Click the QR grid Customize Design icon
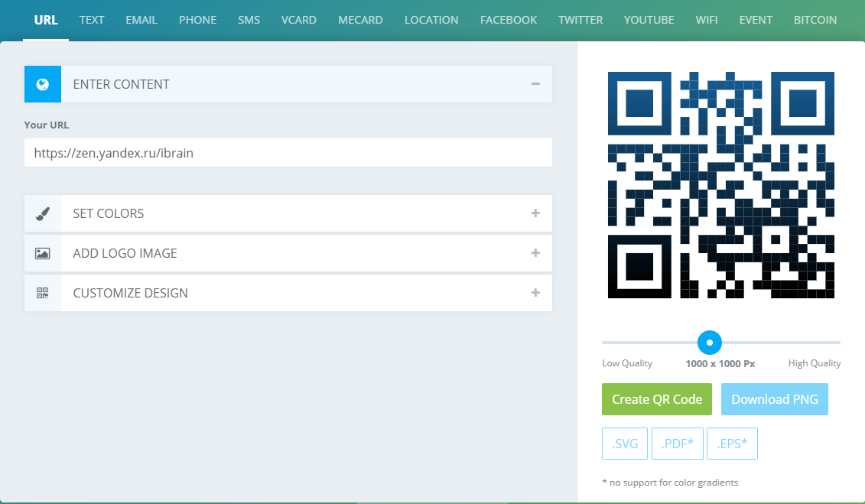The width and height of the screenshot is (865, 504). click(43, 293)
